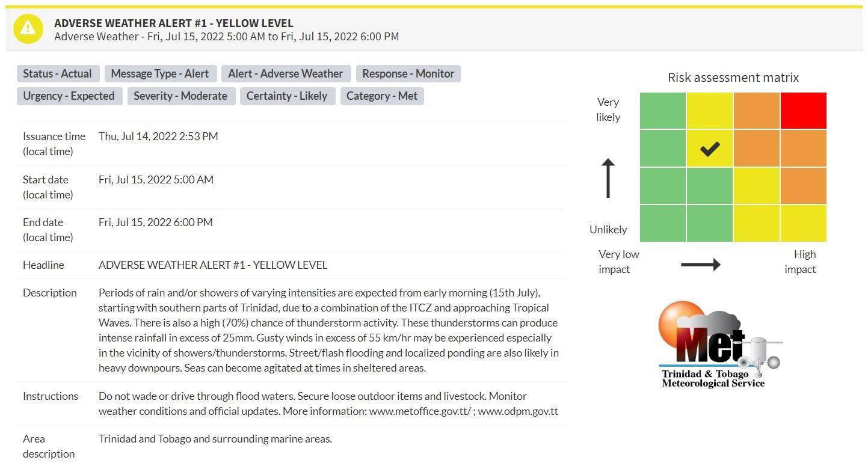Click the rightward impact arrow
868x463 pixels.
tap(701, 264)
